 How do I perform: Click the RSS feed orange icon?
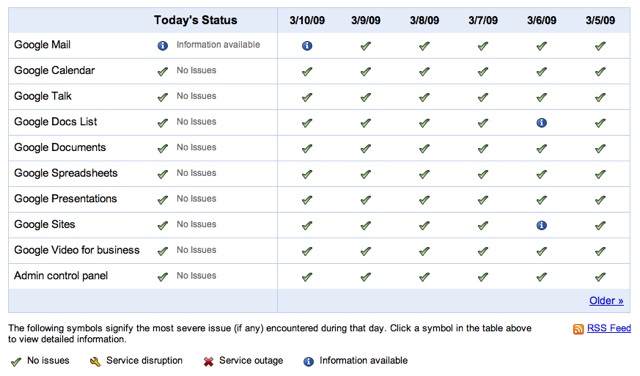578,329
